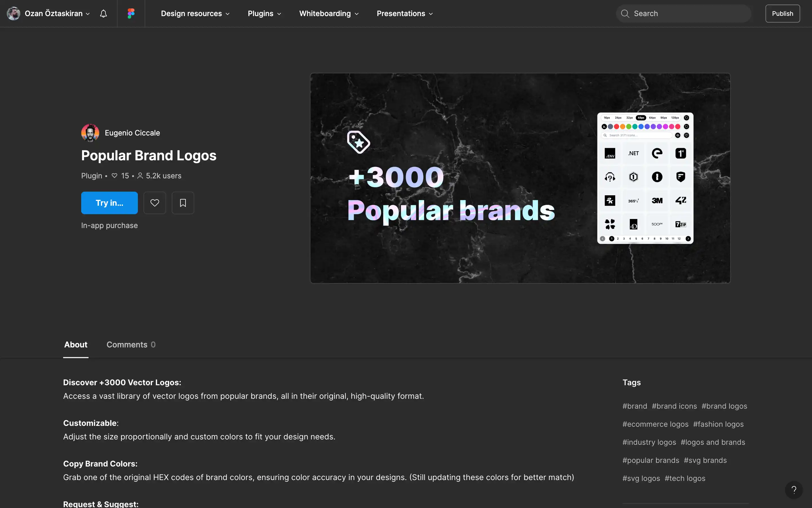Click the Customizable heading
The height and width of the screenshot is (508, 812).
coord(91,423)
